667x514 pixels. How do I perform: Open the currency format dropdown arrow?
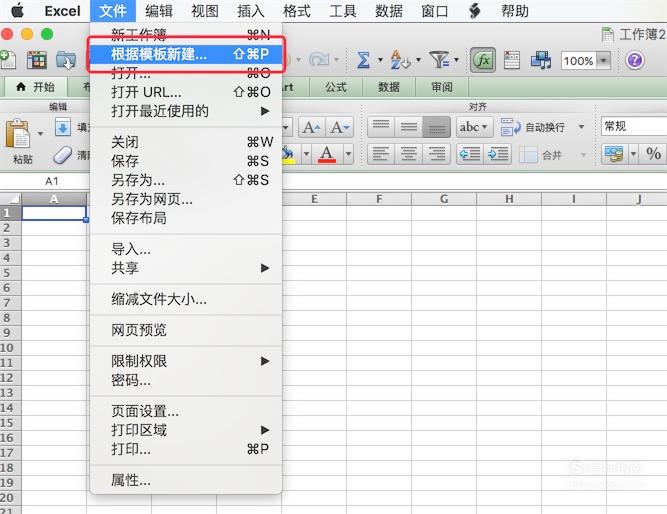633,154
